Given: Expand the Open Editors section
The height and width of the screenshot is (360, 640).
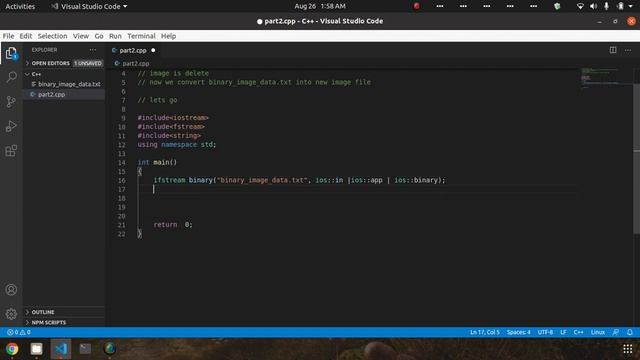Looking at the screenshot, I should (x=51, y=63).
